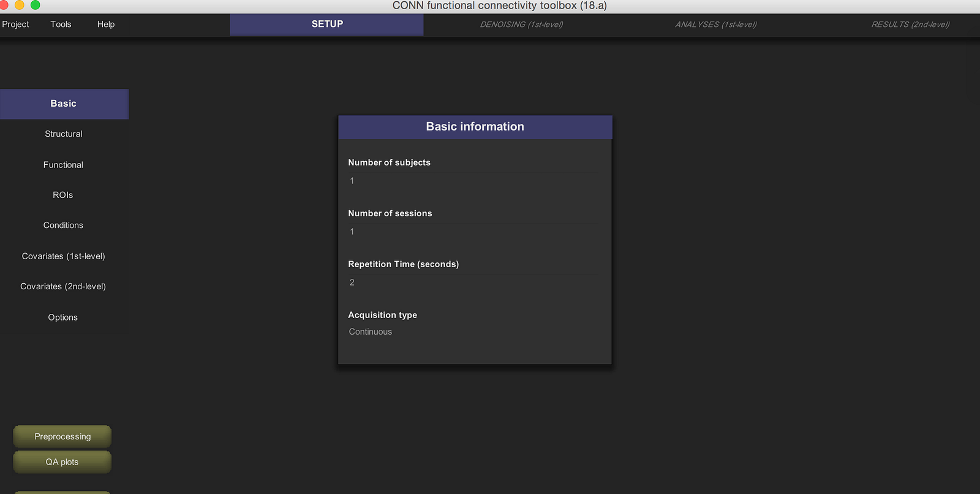Click the Repetition Time (seconds) label
The width and height of the screenshot is (980, 494).
click(404, 264)
